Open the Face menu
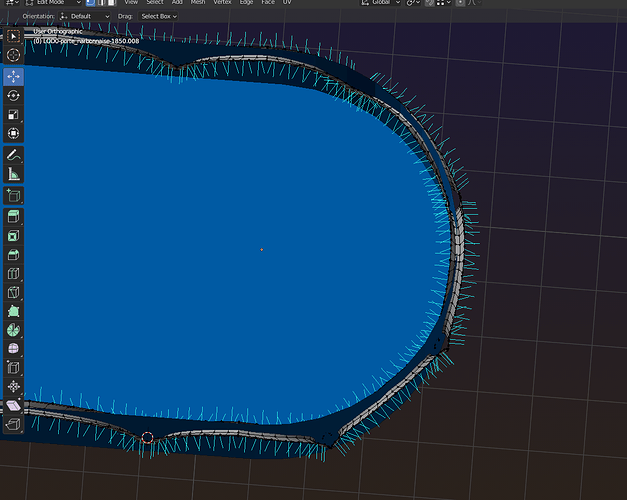627x500 pixels. coord(268,2)
